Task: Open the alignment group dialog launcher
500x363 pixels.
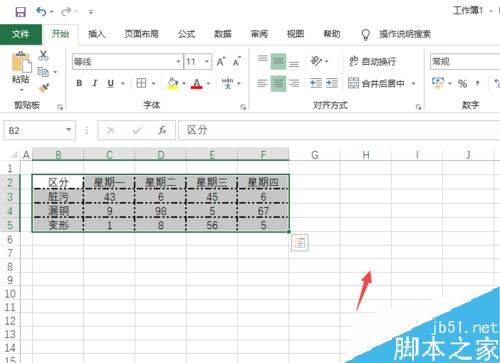Action: tap(418, 107)
